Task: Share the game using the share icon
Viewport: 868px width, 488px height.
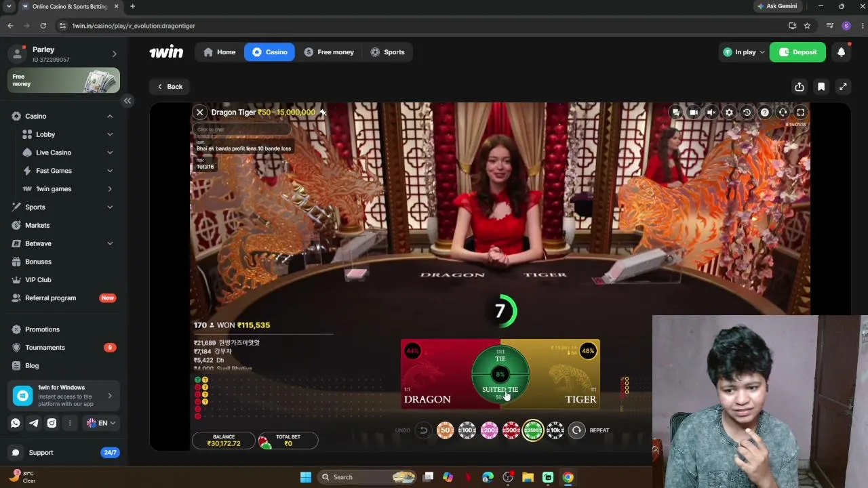Action: tap(800, 87)
